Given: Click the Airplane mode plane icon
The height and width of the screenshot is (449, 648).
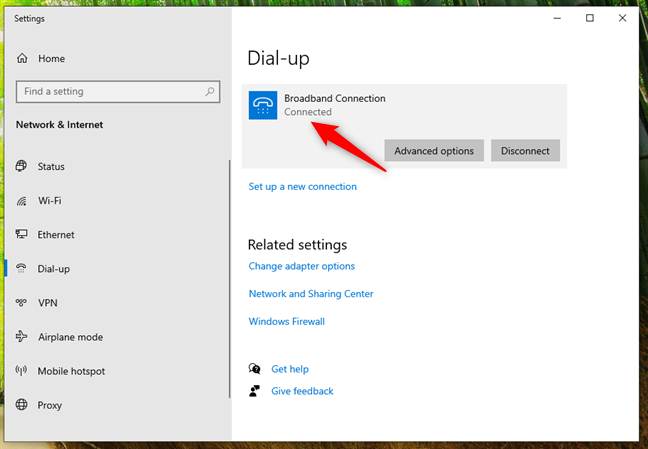Looking at the screenshot, I should pyautogui.click(x=21, y=337).
